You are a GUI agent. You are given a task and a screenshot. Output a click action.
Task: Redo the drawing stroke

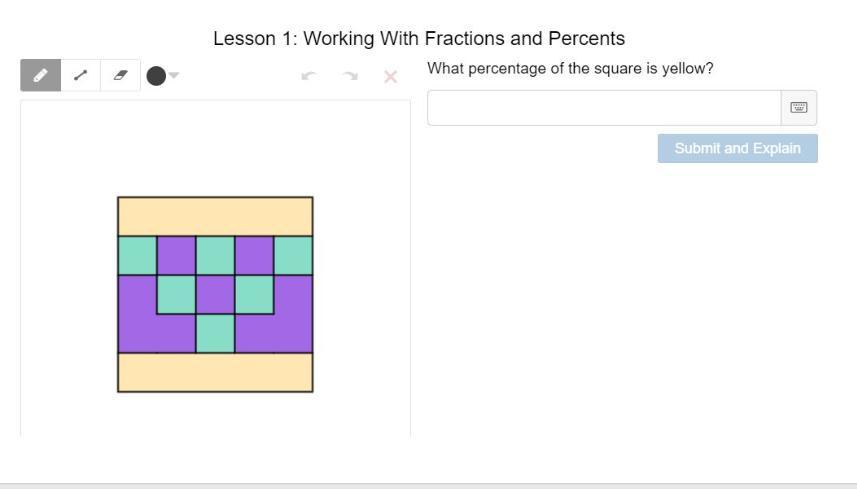350,76
